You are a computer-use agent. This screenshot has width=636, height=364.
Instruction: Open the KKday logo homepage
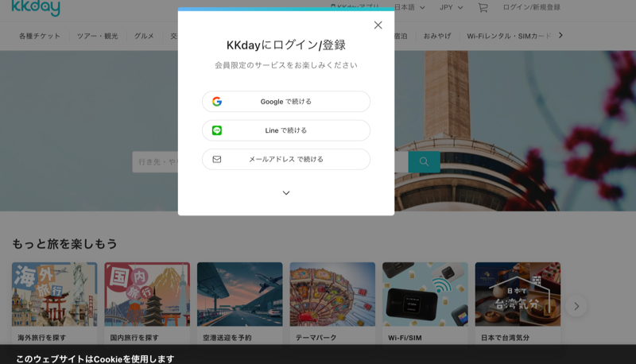pos(36,7)
